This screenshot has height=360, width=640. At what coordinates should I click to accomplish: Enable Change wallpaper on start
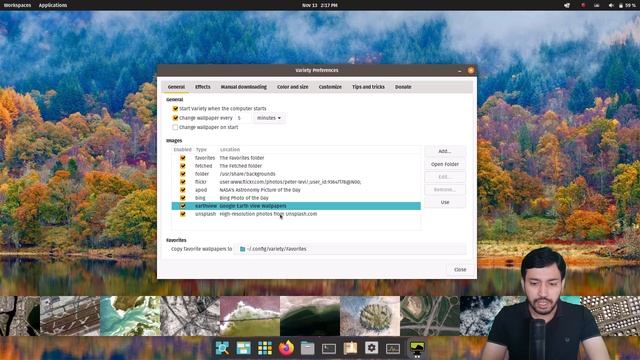176,127
